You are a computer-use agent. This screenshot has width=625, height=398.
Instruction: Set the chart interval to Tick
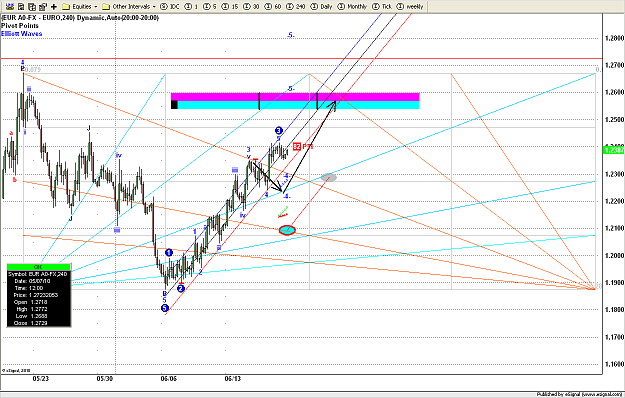click(382, 6)
